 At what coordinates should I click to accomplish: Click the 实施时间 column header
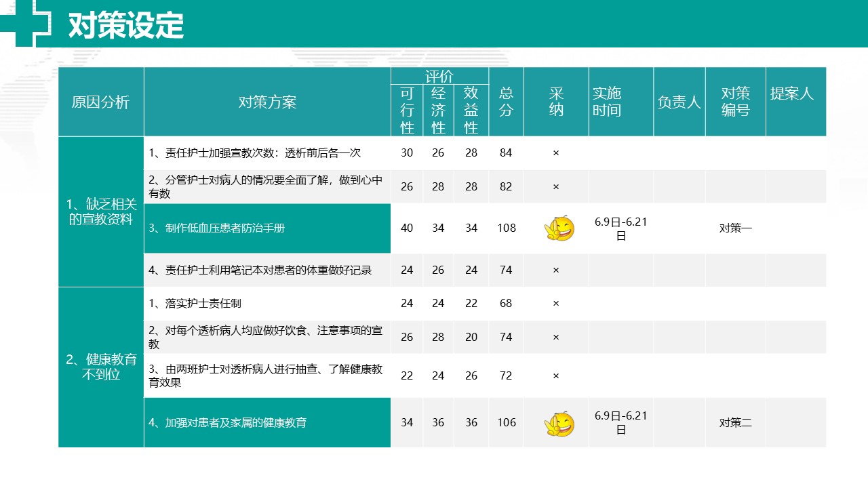[x=621, y=102]
